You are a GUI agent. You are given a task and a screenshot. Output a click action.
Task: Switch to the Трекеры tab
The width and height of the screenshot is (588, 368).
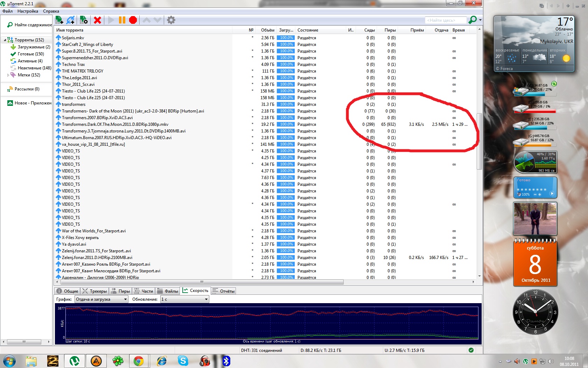(94, 291)
